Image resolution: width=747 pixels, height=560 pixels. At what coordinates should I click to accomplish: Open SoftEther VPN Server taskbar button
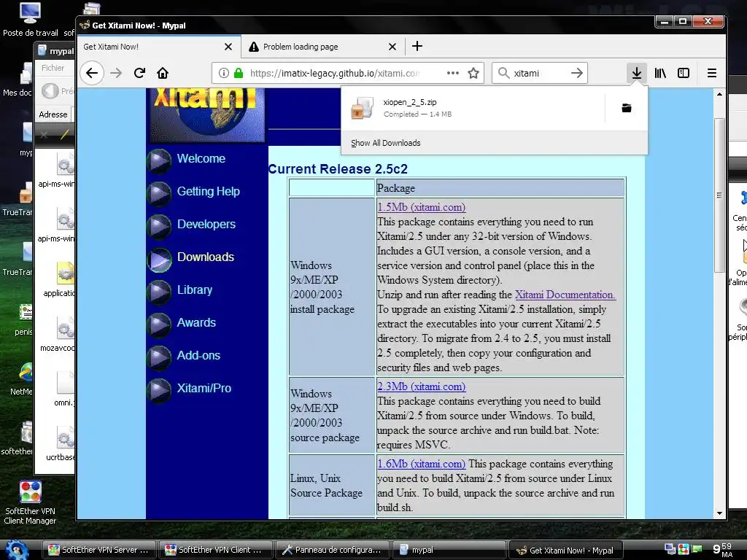(x=99, y=550)
